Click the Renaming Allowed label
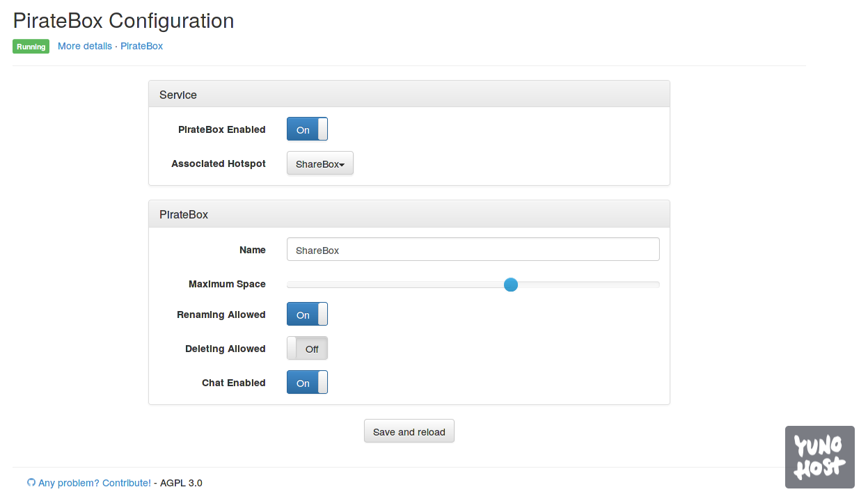The width and height of the screenshot is (868, 501). point(221,315)
